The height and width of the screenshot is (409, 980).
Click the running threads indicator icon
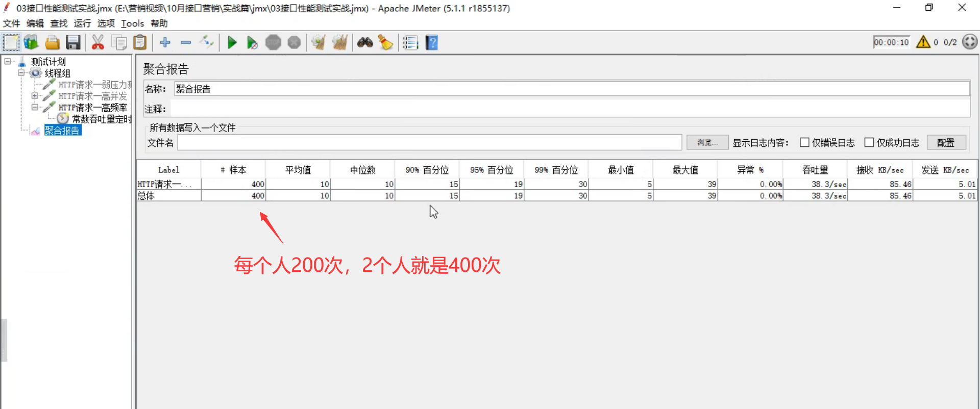[x=970, y=42]
